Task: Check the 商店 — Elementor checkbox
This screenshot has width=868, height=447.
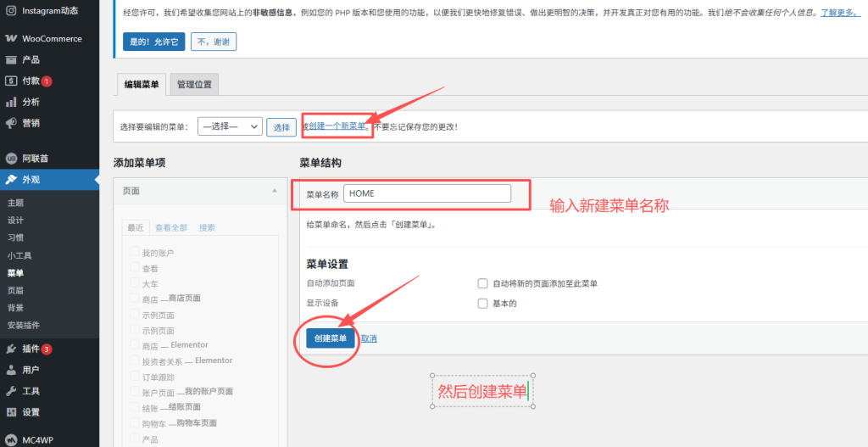Action: pyautogui.click(x=135, y=344)
